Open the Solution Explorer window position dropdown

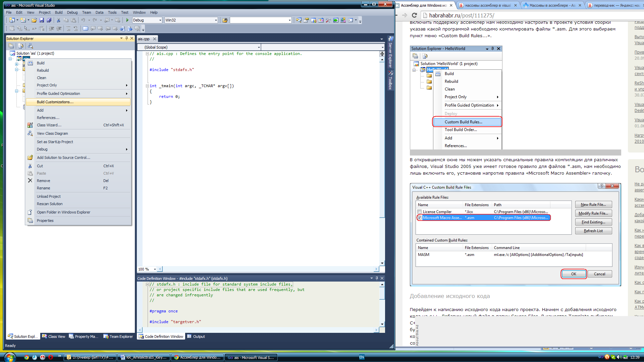pos(121,38)
